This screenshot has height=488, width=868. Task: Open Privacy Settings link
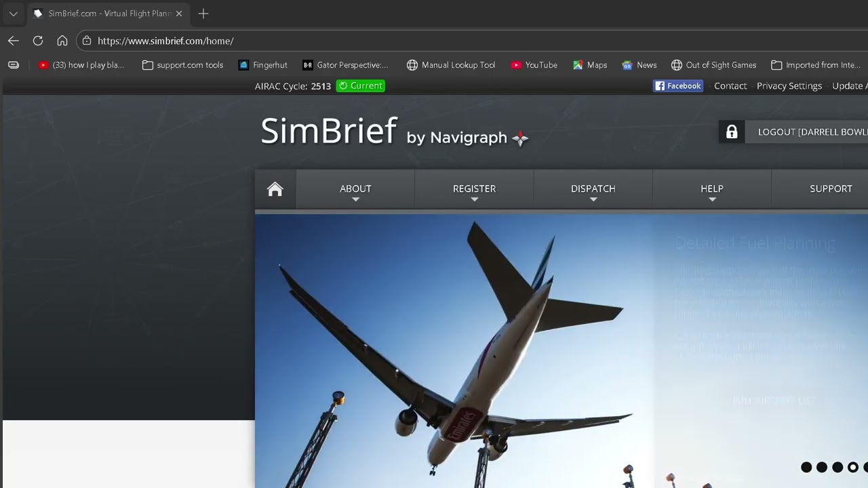(x=789, y=86)
